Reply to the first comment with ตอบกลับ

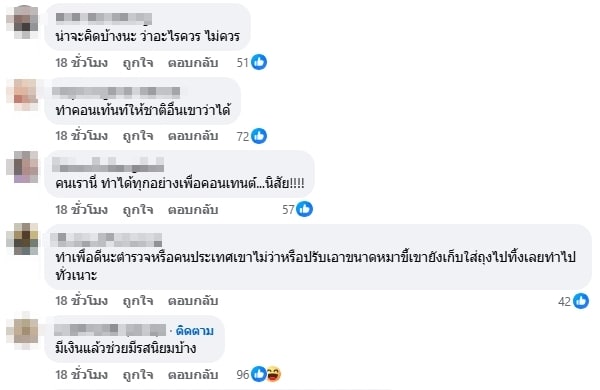193,62
